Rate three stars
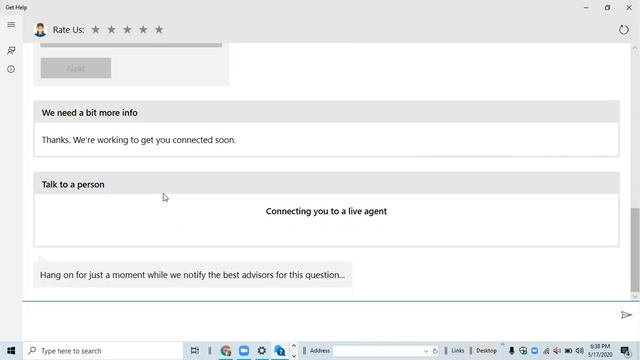 pyautogui.click(x=127, y=29)
